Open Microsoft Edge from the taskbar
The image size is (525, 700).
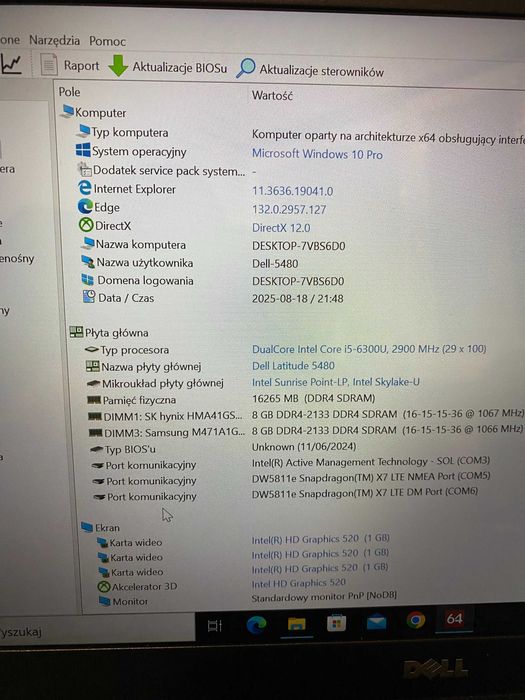coord(256,624)
